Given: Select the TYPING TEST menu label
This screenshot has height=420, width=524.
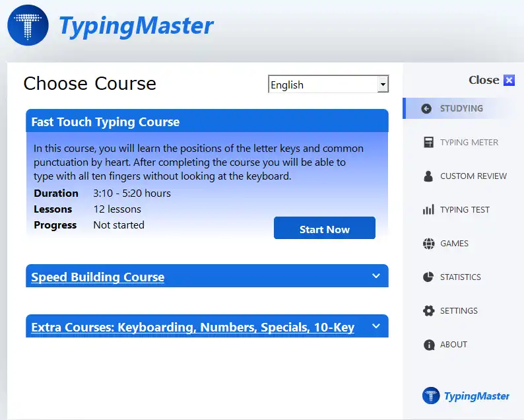Looking at the screenshot, I should [x=465, y=210].
